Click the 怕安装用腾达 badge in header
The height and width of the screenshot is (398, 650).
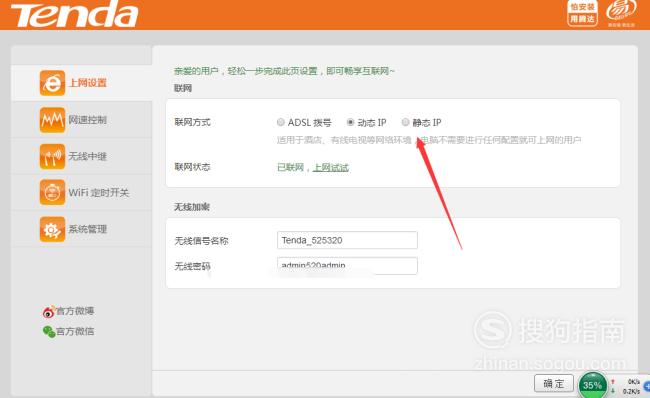582,13
